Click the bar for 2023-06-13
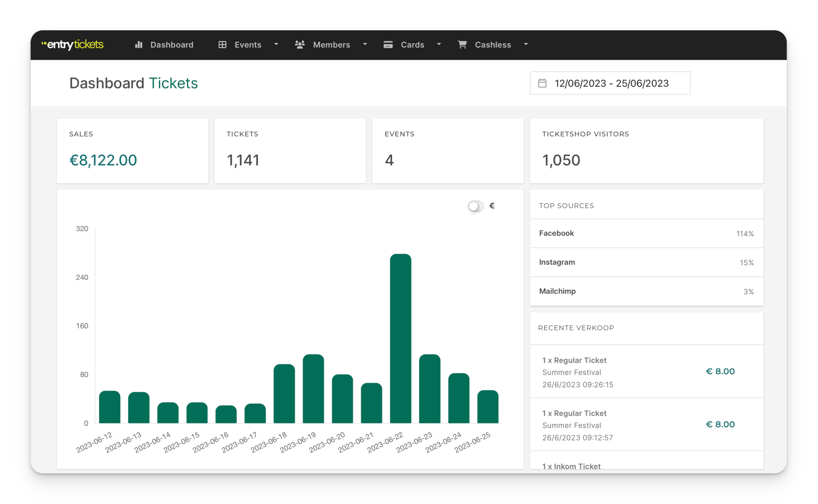Image resolution: width=818 pixels, height=504 pixels. (x=139, y=407)
